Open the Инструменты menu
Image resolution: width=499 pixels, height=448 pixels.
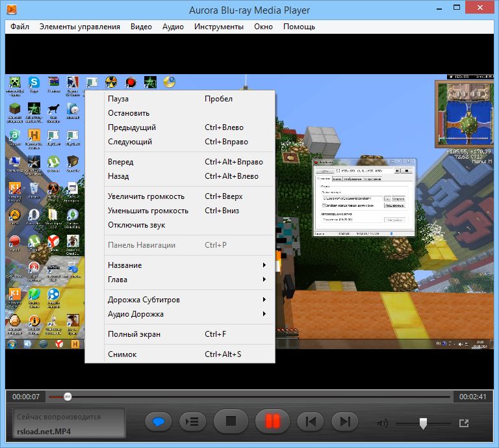click(x=218, y=27)
